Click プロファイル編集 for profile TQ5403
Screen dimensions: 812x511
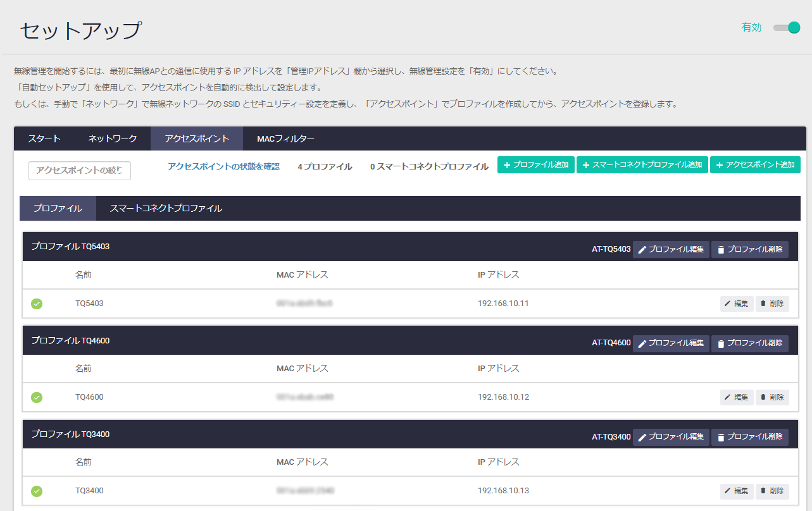coord(671,249)
